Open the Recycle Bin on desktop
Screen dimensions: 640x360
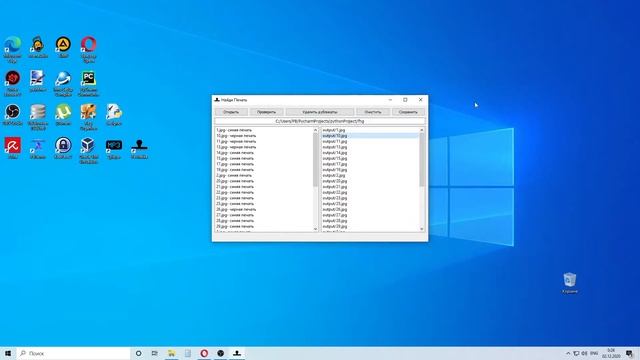click(x=570, y=283)
